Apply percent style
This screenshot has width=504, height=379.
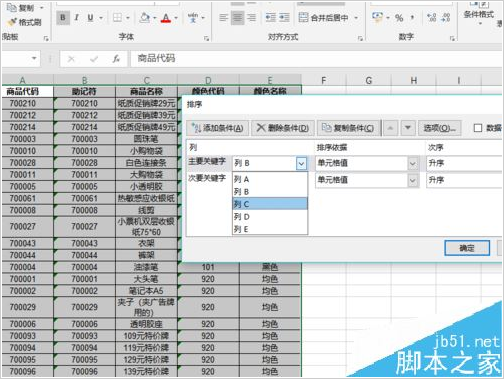pos(399,18)
